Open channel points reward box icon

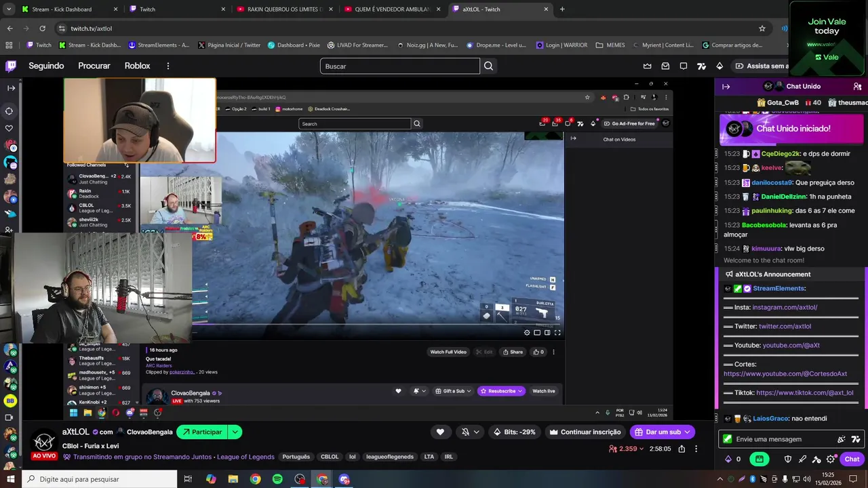[x=759, y=459]
